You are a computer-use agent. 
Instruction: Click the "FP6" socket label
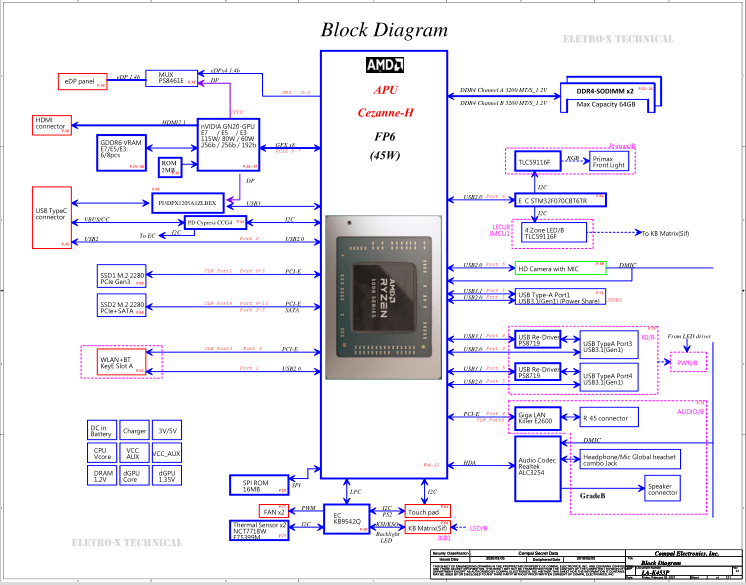(x=384, y=137)
